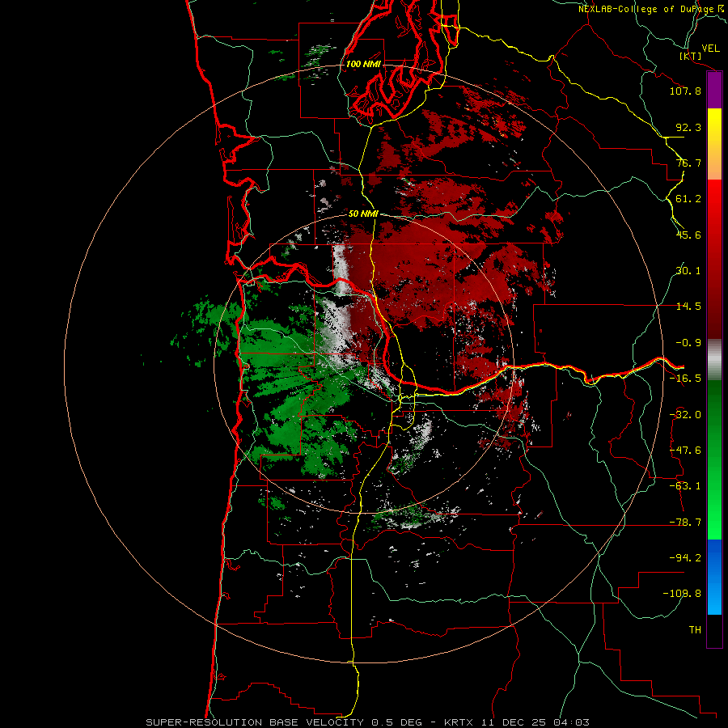Select the -78.7 scale value
Image resolution: width=728 pixels, height=728 pixels.
[685, 523]
